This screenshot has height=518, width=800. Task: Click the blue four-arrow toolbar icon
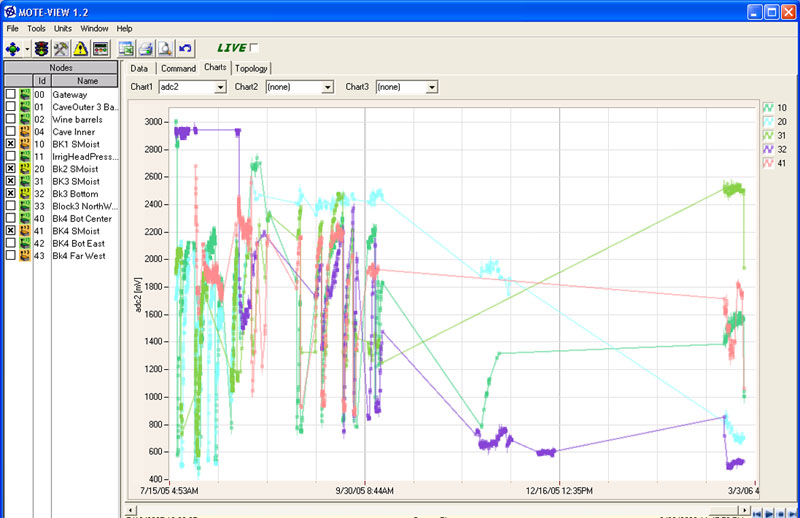[12, 48]
